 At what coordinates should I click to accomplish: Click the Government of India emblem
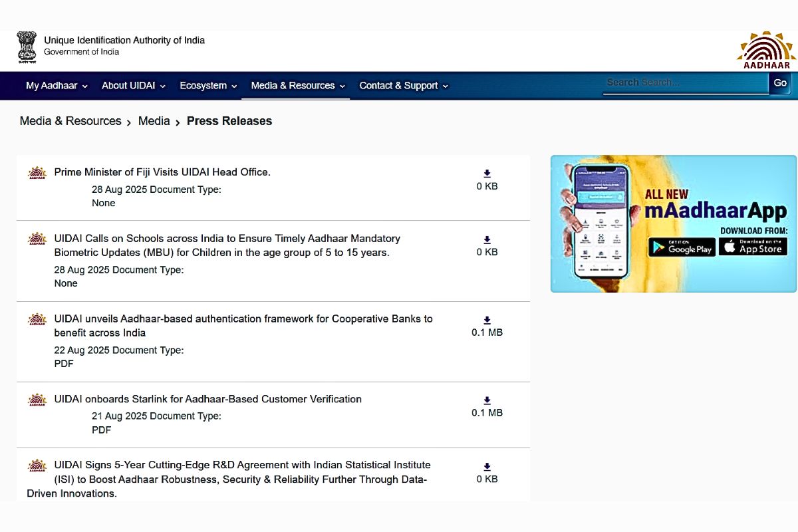[27, 47]
